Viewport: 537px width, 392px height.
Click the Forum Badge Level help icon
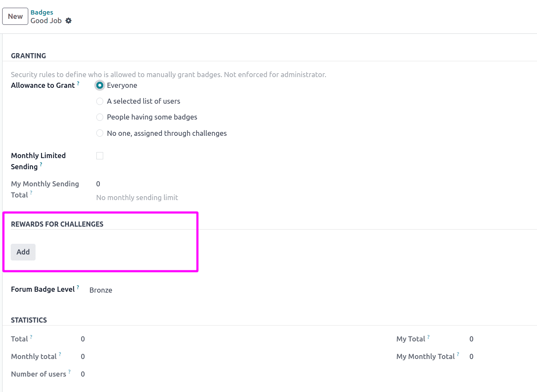pyautogui.click(x=78, y=287)
